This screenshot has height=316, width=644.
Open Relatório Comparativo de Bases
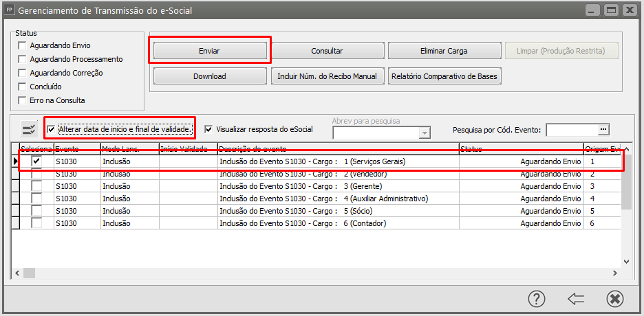[x=444, y=76]
